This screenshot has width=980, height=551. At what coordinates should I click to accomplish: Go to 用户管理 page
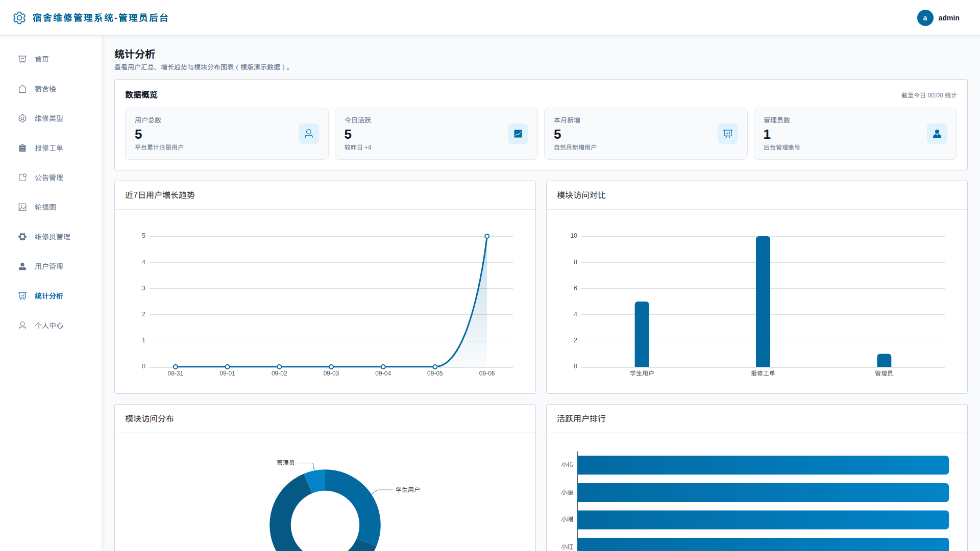tap(51, 266)
